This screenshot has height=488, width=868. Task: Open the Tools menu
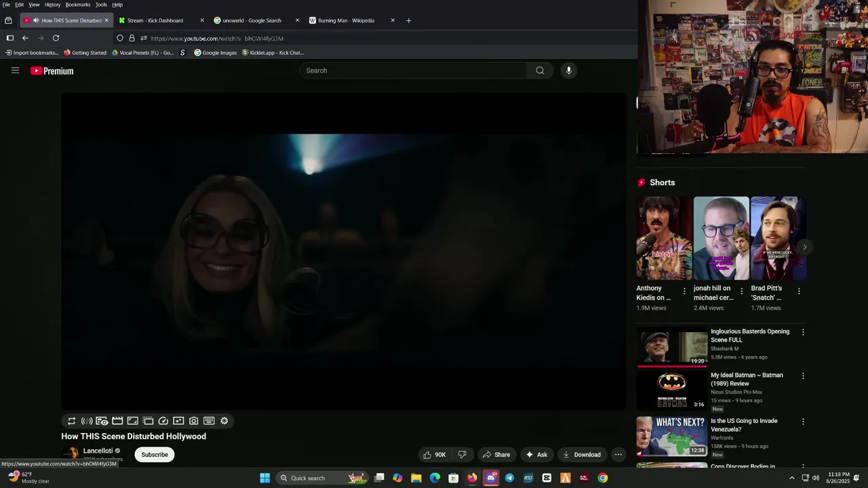pos(101,5)
